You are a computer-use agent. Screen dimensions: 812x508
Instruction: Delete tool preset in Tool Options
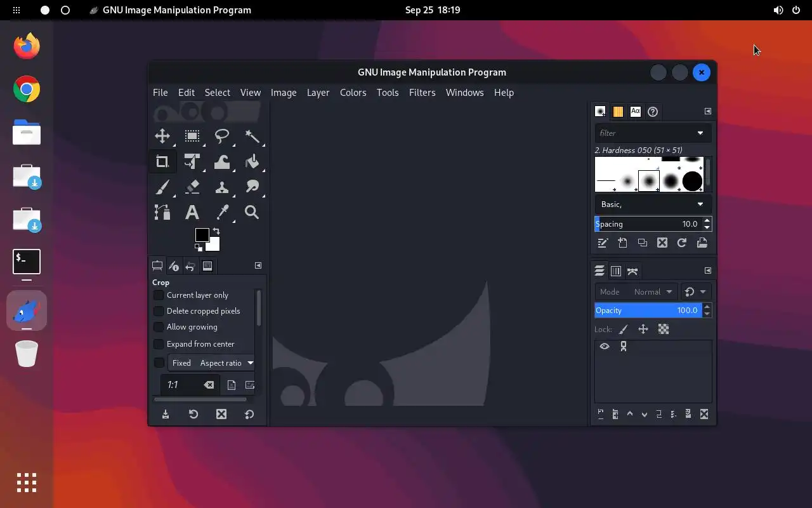click(x=221, y=414)
